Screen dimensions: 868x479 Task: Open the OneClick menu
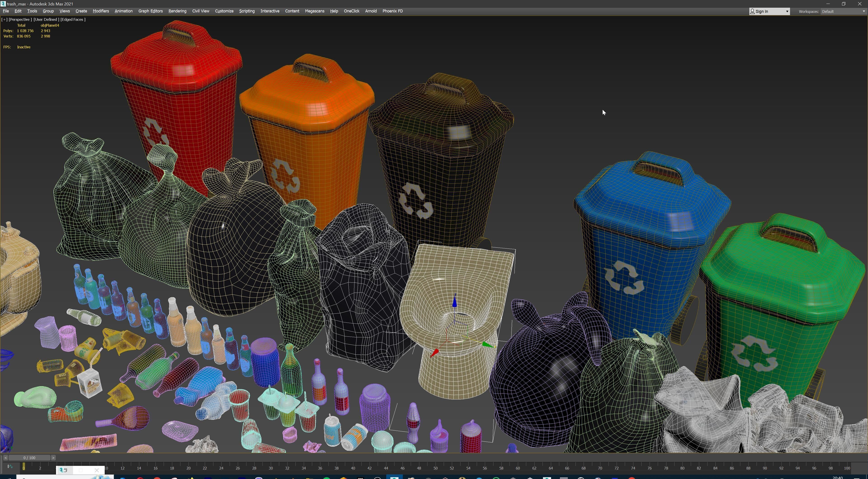(x=351, y=11)
